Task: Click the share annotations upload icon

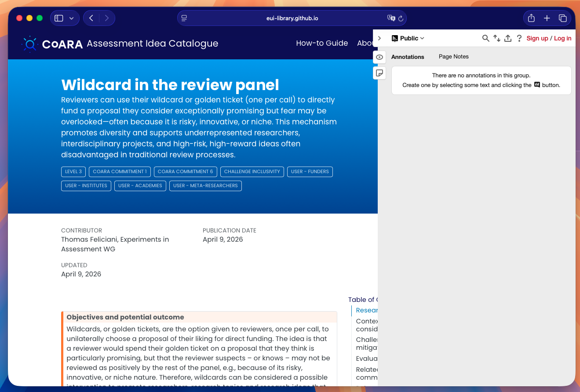Action: 508,38
